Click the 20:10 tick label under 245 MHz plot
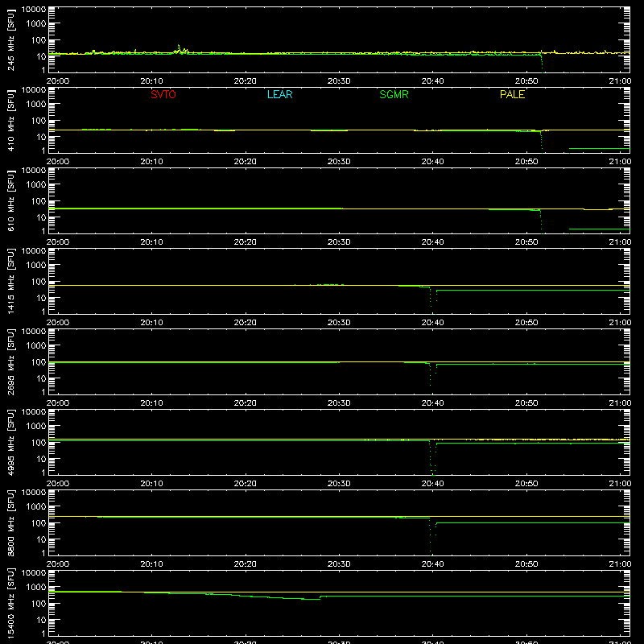This screenshot has height=644, width=644. tap(151, 81)
